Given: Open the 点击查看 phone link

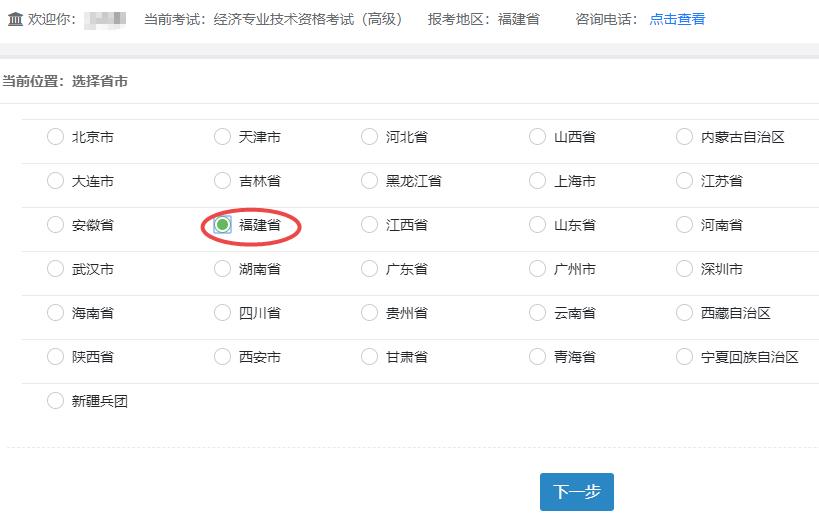Looking at the screenshot, I should pyautogui.click(x=677, y=19).
